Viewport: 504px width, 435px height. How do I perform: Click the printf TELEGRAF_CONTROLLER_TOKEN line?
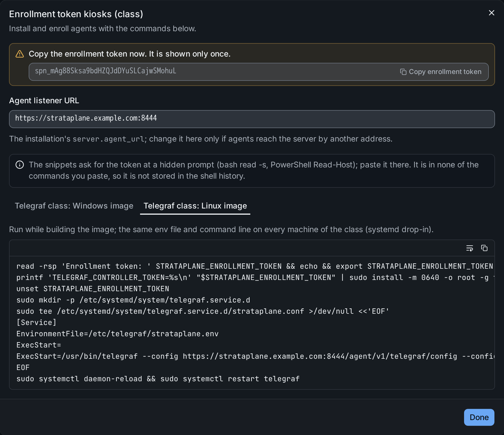[x=255, y=278]
